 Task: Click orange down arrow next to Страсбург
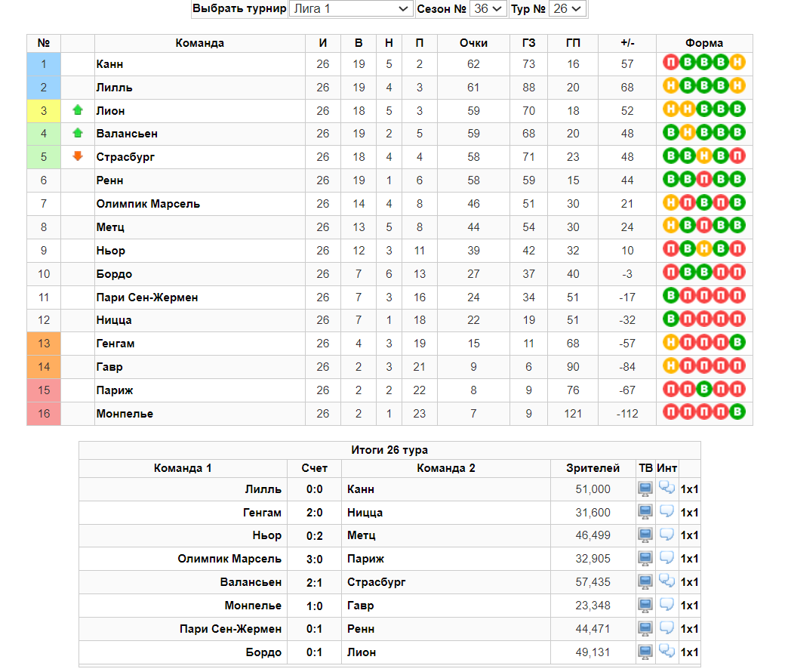[x=78, y=156]
